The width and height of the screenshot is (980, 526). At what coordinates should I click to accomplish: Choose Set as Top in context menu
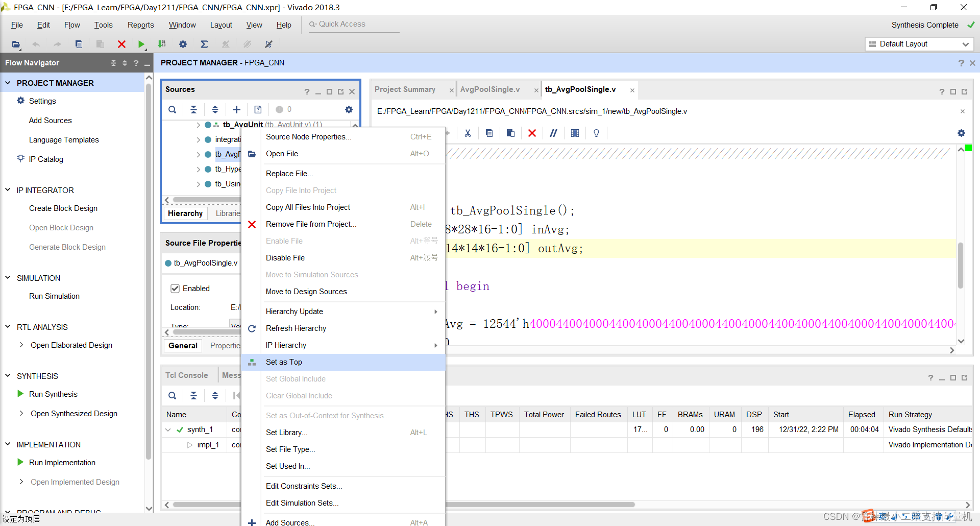coord(343,362)
